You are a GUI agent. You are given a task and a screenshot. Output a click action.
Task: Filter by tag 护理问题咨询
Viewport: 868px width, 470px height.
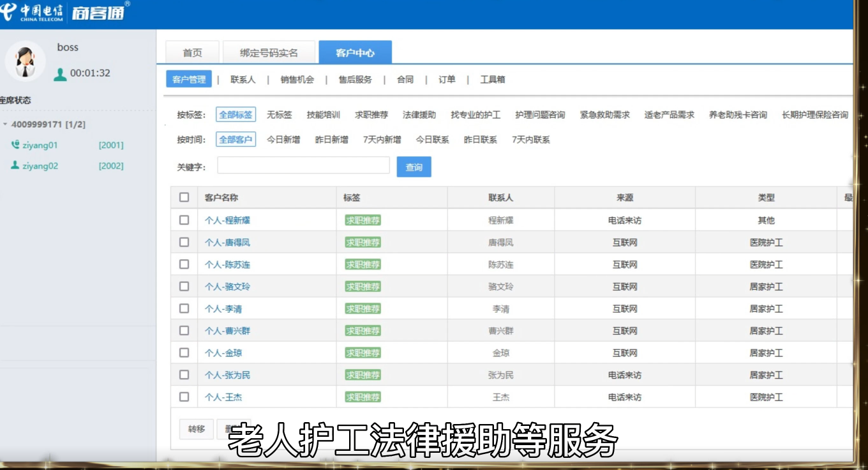point(540,115)
